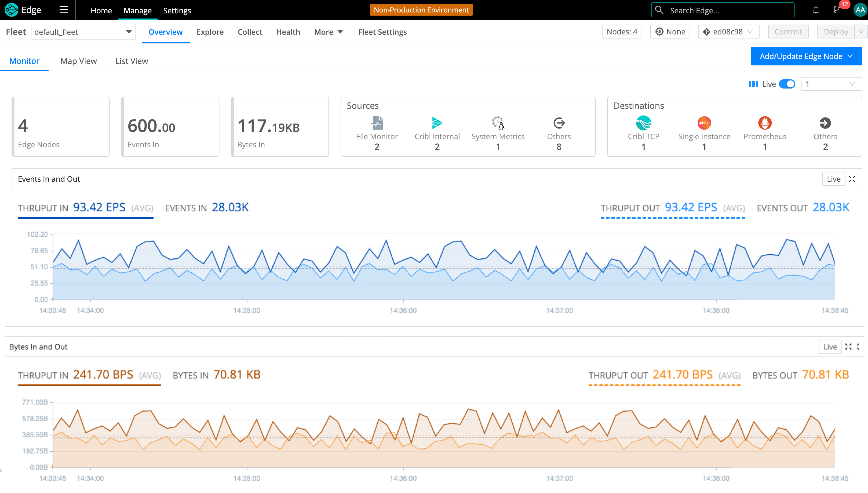868x493 pixels.
Task: Click the File Monitor source icon
Action: [x=377, y=123]
